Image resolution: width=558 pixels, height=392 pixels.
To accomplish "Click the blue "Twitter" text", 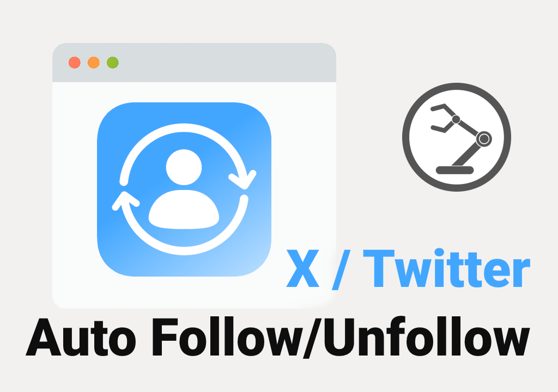I will pos(447,268).
